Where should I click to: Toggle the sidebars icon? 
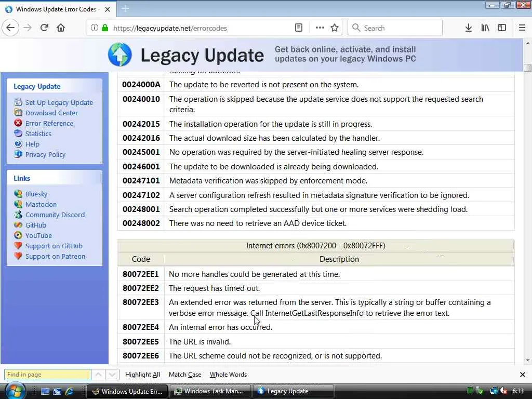click(502, 28)
